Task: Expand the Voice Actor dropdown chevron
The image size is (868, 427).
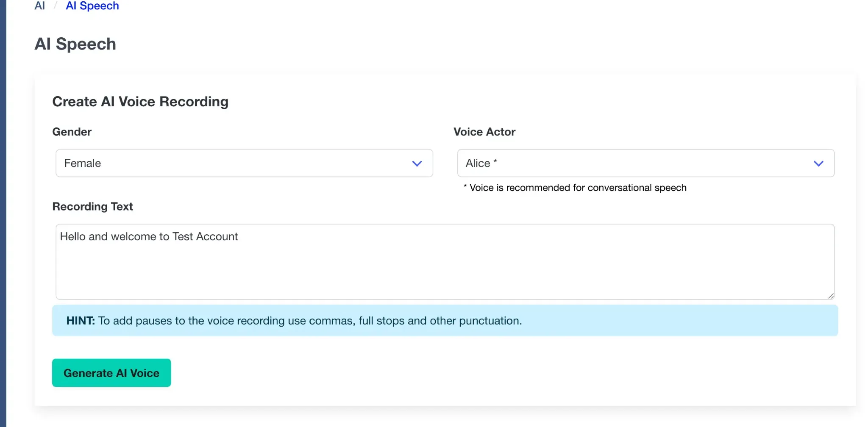Action: [x=818, y=163]
